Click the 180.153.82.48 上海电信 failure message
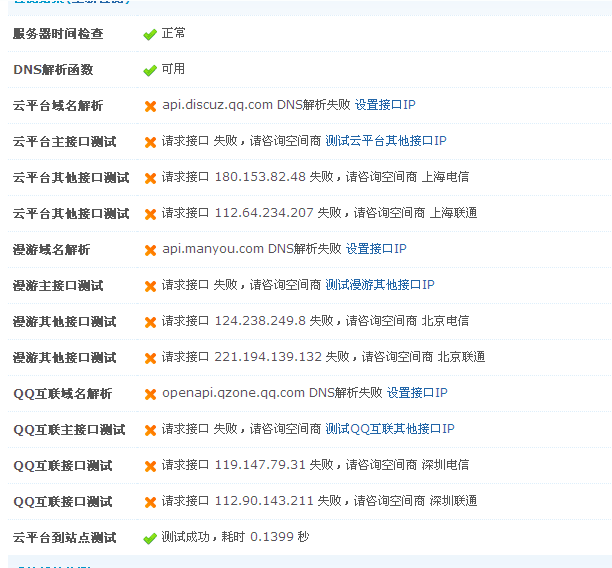The height and width of the screenshot is (568, 612). (315, 177)
